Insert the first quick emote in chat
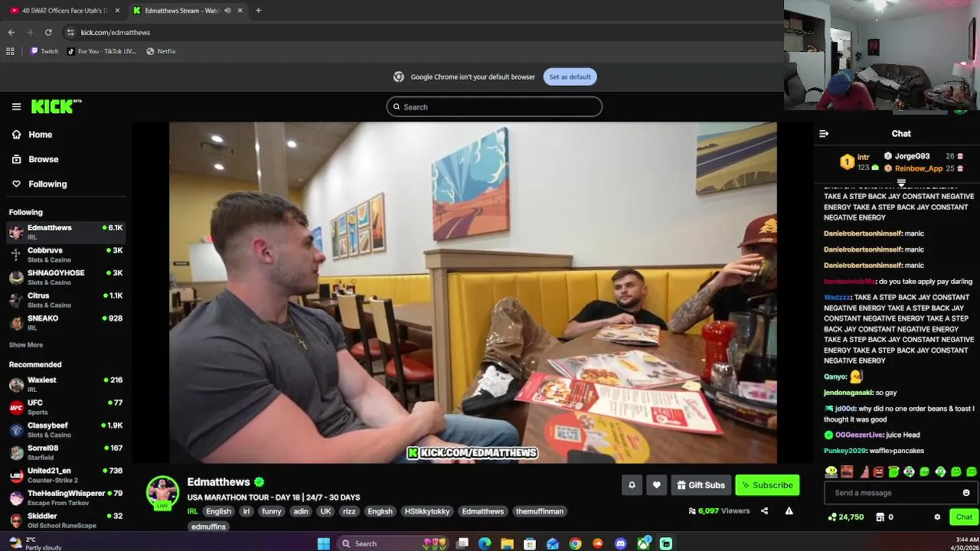The height and width of the screenshot is (551, 980). tap(831, 472)
